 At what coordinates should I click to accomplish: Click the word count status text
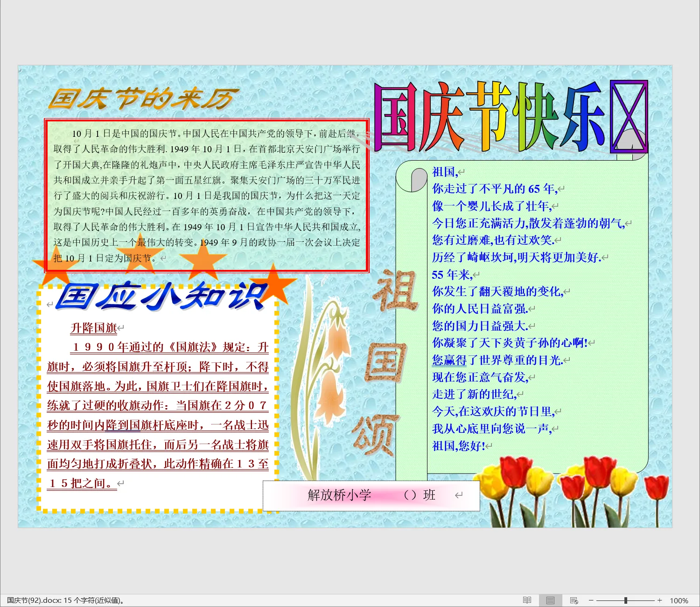pyautogui.click(x=65, y=600)
